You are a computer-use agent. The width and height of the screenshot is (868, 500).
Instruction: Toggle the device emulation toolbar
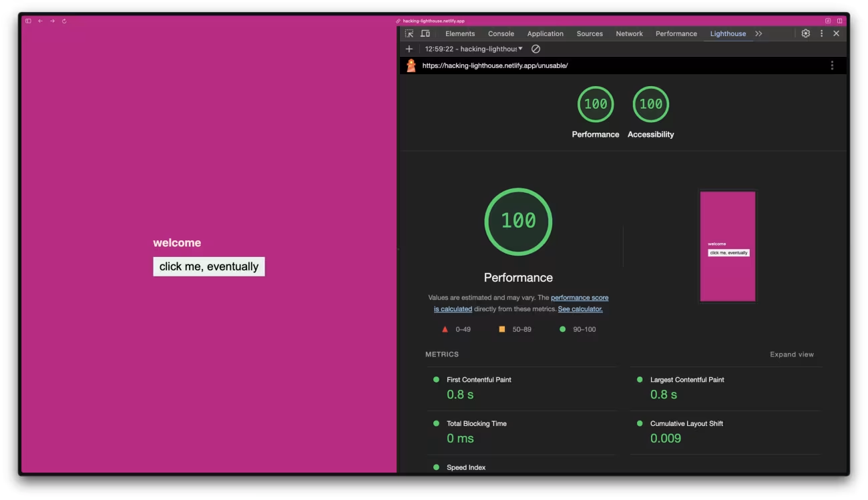click(x=426, y=33)
